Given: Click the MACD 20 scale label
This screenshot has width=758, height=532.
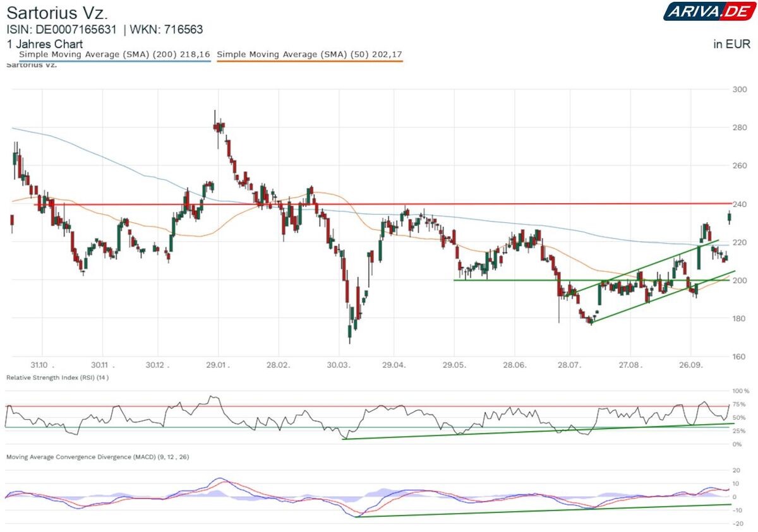Looking at the screenshot, I should tap(737, 471).
